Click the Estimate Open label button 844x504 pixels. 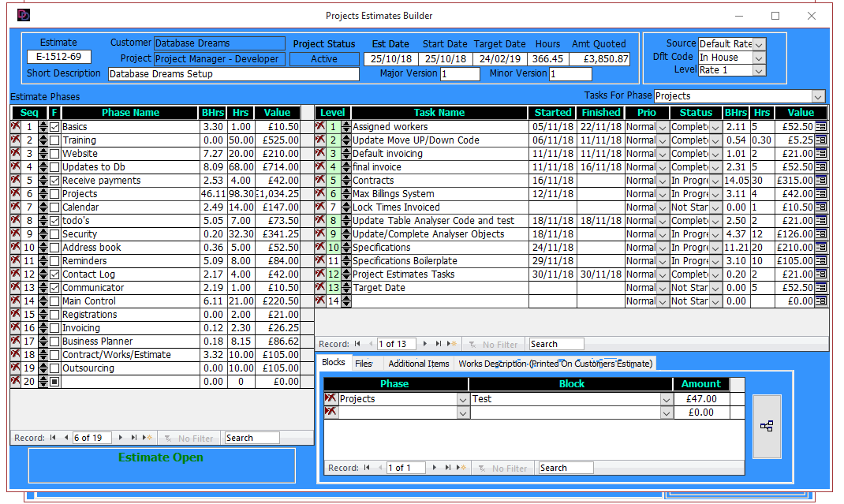[161, 457]
